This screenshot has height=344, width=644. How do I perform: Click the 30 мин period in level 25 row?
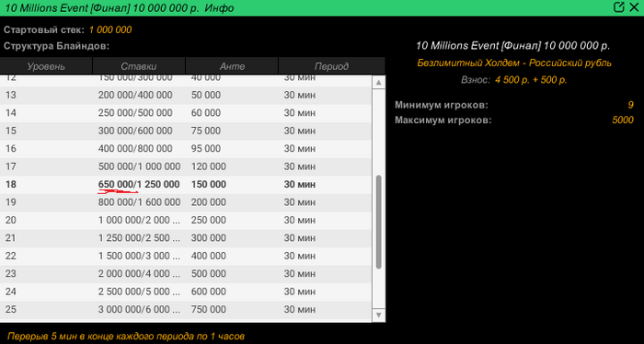click(300, 310)
